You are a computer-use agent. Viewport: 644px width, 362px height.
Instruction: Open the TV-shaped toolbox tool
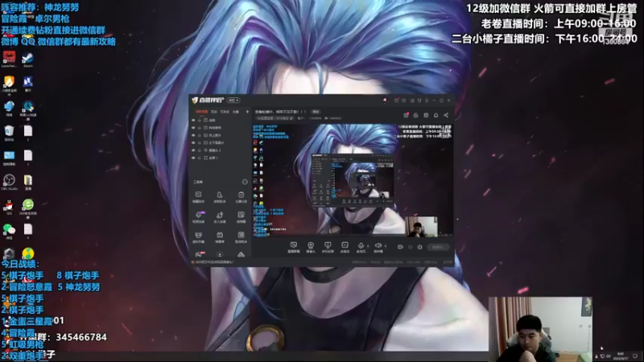[x=220, y=237]
